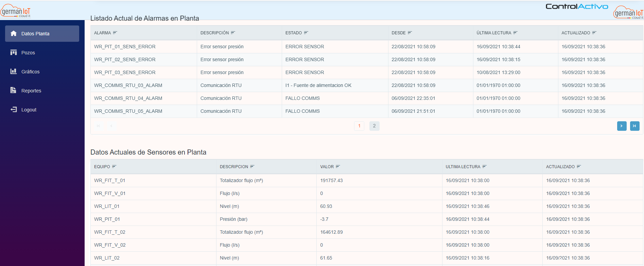
Task: Open filter icon next to ALARMA column
Action: pyautogui.click(x=115, y=33)
